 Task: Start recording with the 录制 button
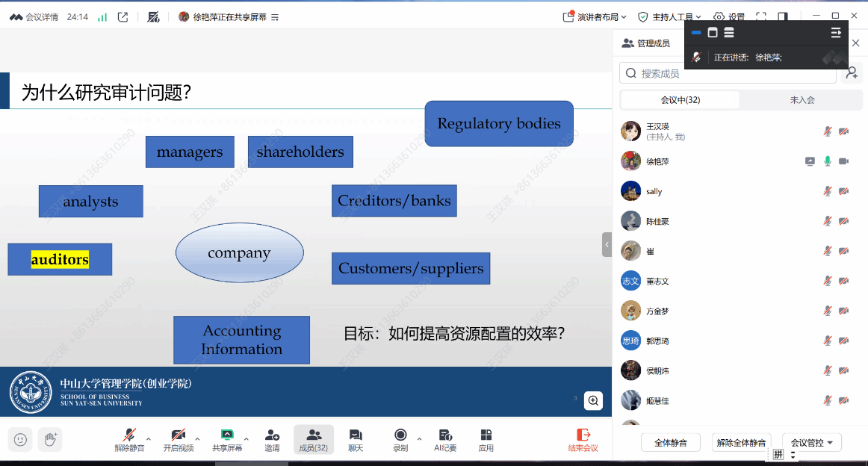click(x=400, y=440)
